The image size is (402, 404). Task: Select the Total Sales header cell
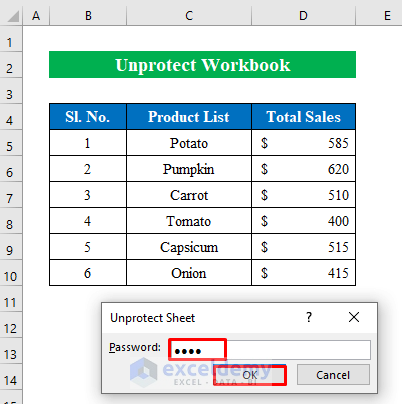coord(303,117)
